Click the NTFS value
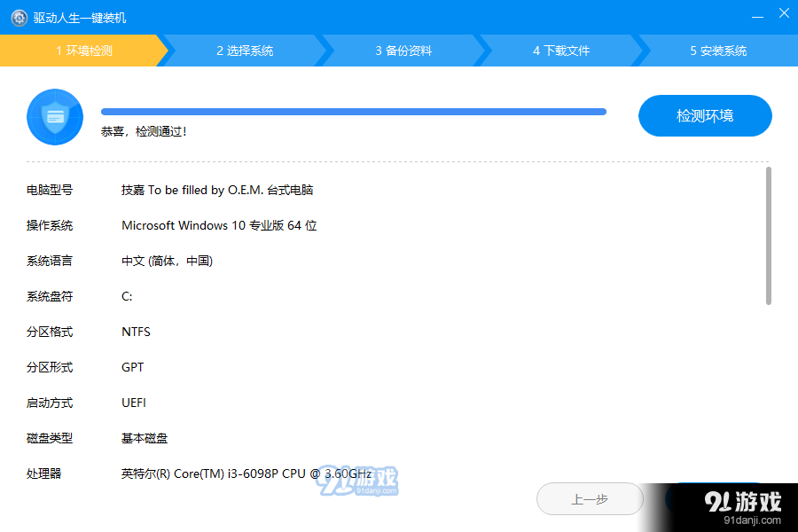This screenshot has width=798, height=532. point(136,332)
